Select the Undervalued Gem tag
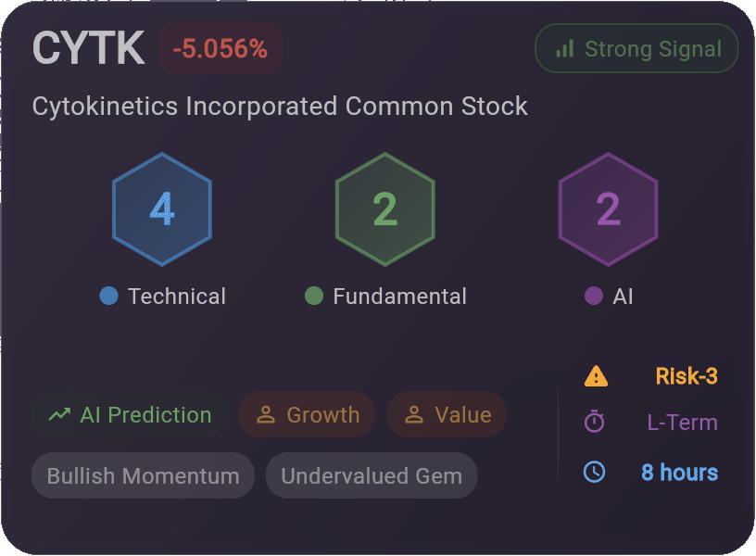 tap(372, 475)
